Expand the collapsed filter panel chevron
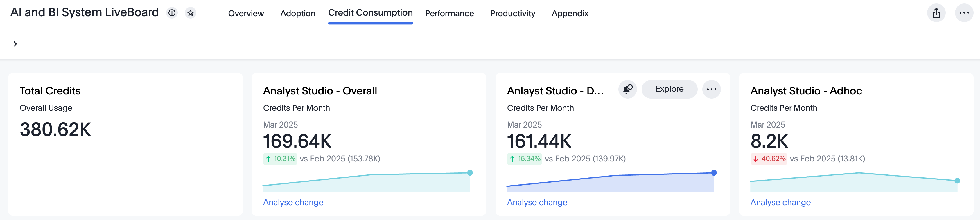The width and height of the screenshot is (980, 220). 15,44
